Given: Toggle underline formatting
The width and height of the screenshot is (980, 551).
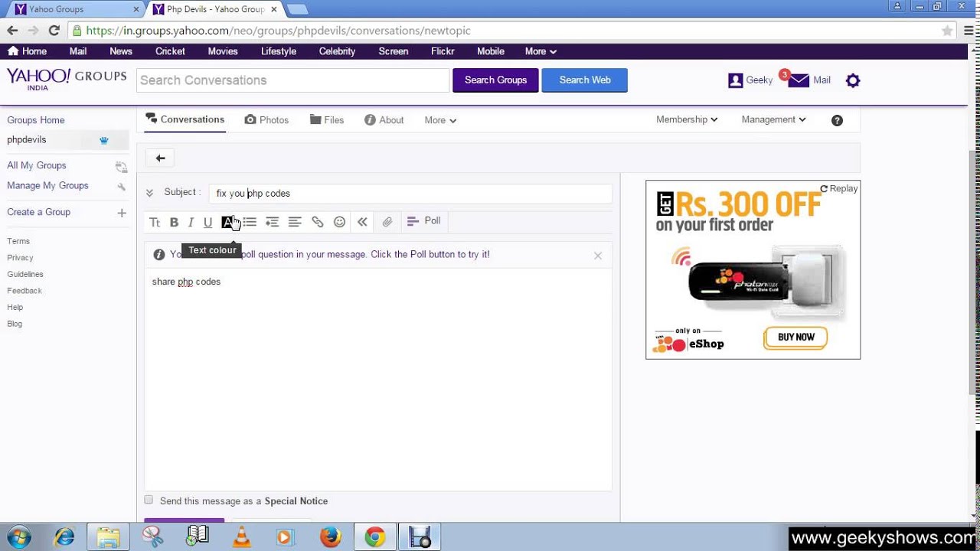Looking at the screenshot, I should point(207,221).
